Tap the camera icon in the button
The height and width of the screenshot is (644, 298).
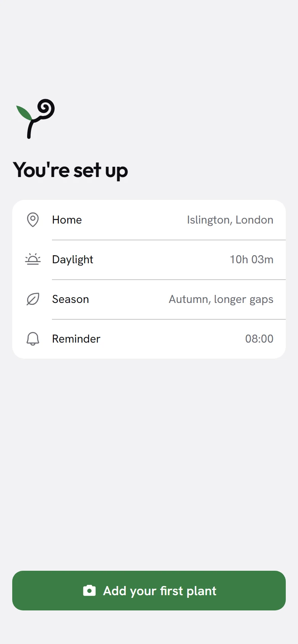[89, 591]
